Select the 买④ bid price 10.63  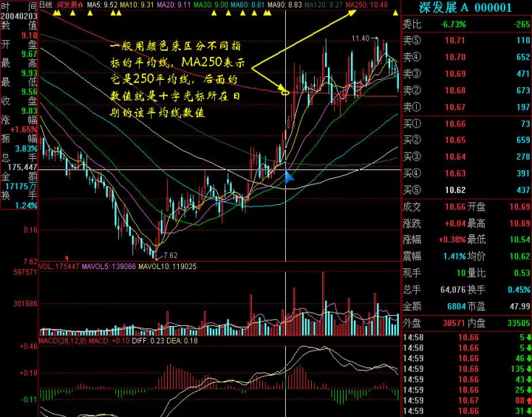(x=455, y=174)
